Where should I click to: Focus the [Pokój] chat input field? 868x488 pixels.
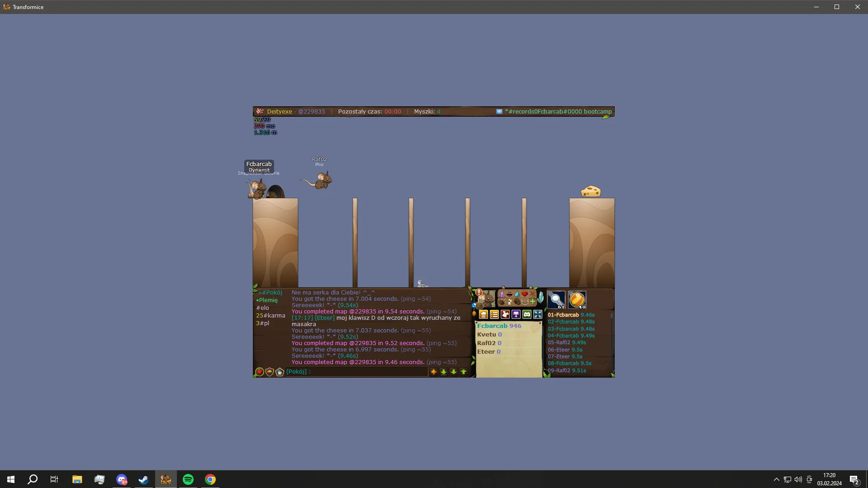[357, 372]
